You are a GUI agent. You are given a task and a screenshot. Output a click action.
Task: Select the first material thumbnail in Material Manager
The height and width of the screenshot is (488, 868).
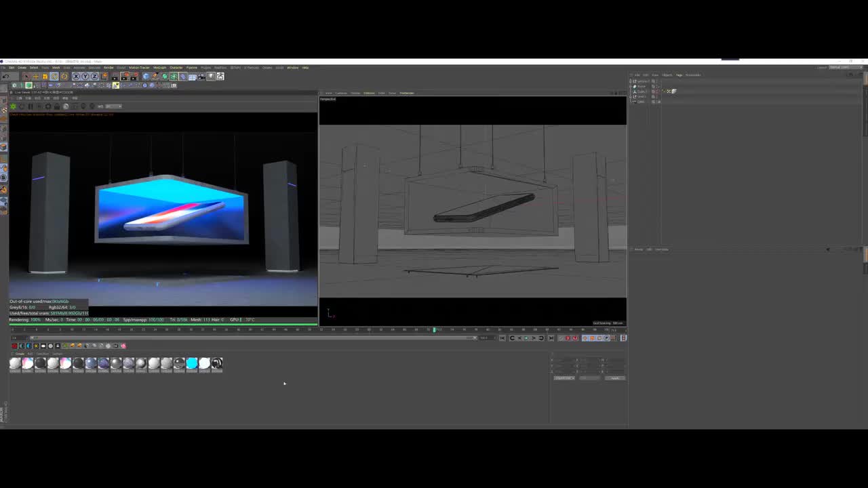pos(15,364)
